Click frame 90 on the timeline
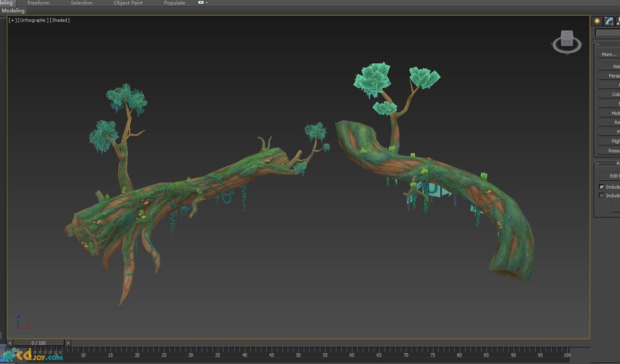This screenshot has width=620, height=364. tap(513, 355)
